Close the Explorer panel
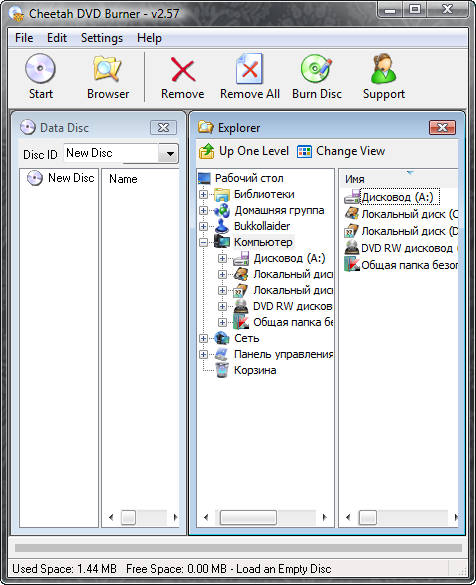This screenshot has width=476, height=585. point(442,128)
